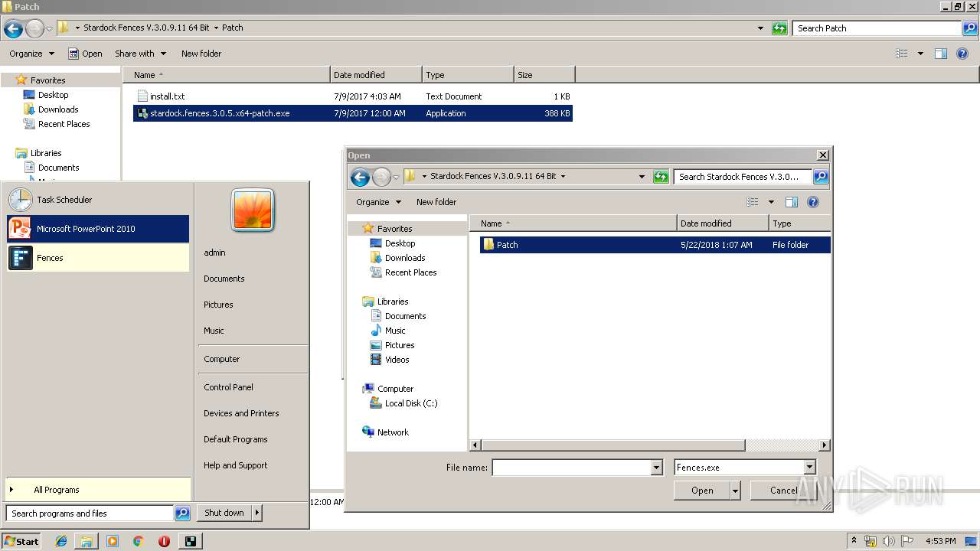Click Internet Explorer icon on taskbar

(61, 541)
